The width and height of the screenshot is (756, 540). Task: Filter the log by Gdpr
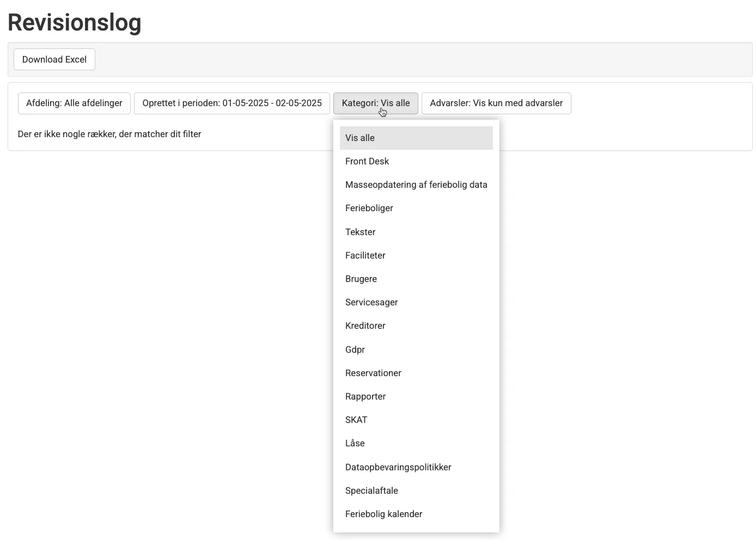click(x=355, y=349)
